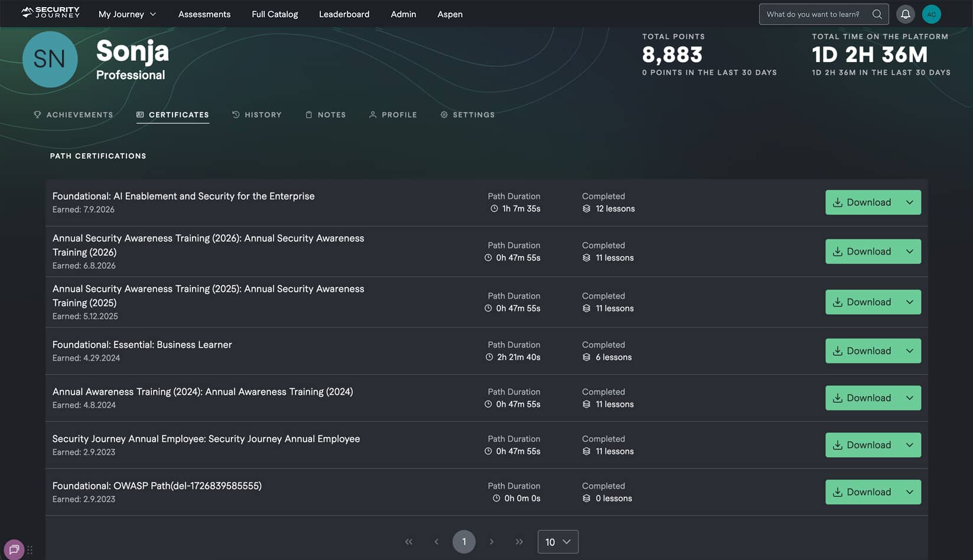Viewport: 973px width, 560px height.
Task: Open the notifications bell
Action: pyautogui.click(x=905, y=14)
